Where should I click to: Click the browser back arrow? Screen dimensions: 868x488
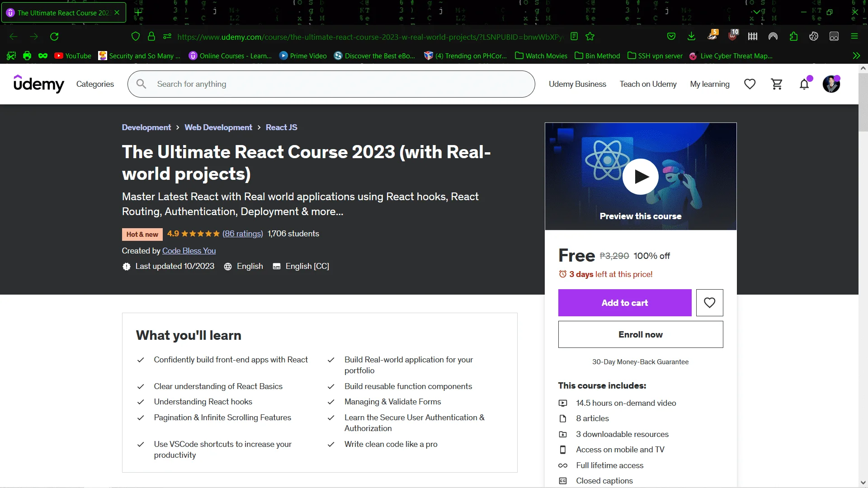(x=14, y=37)
